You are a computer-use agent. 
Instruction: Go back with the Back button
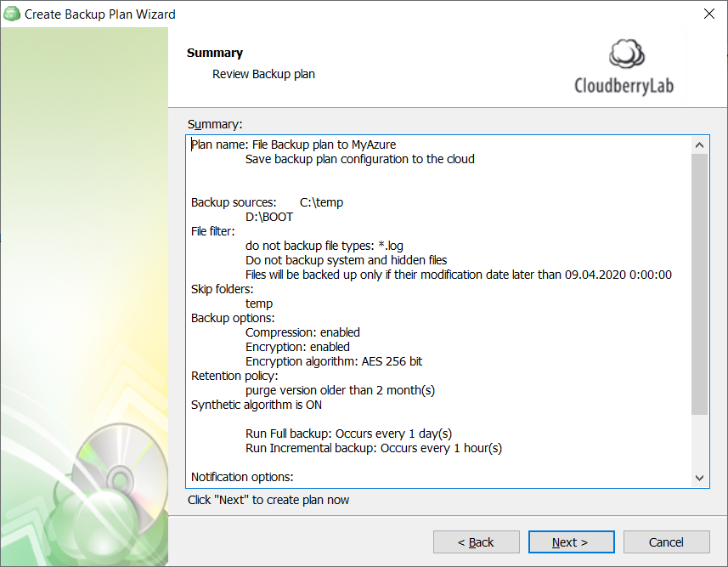[477, 541]
